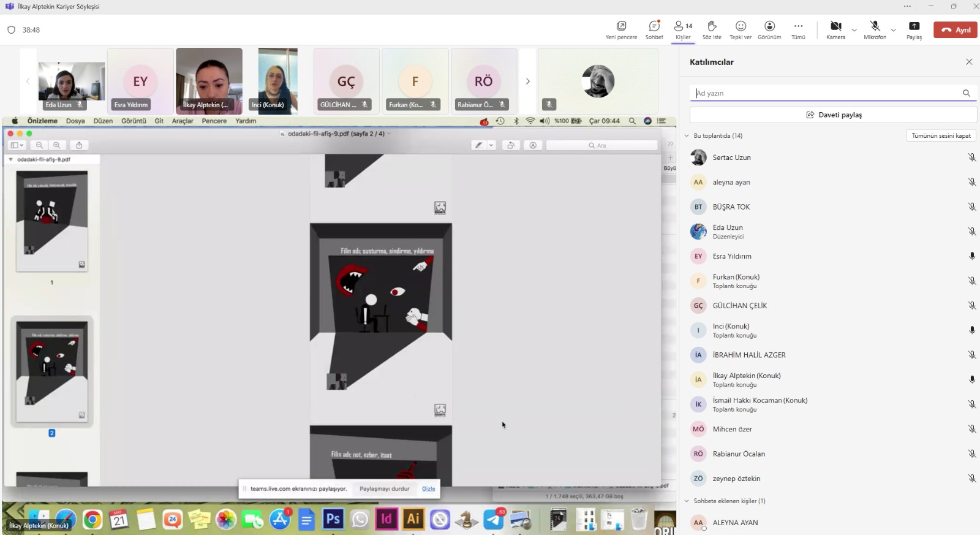Leave the meeting with Ayrıl

click(956, 30)
